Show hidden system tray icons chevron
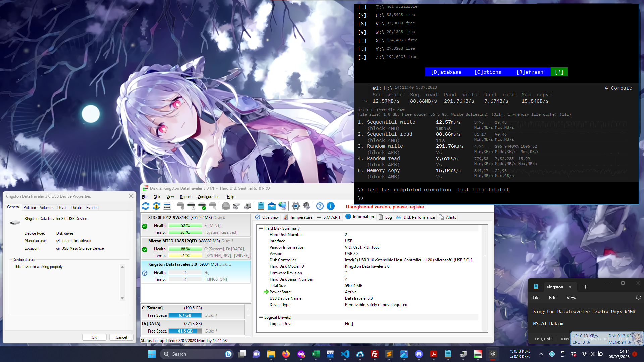 (x=541, y=354)
